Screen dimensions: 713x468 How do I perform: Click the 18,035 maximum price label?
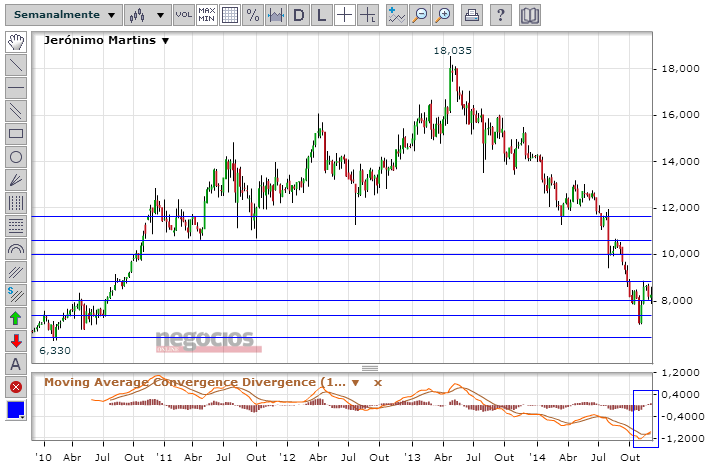(x=452, y=50)
